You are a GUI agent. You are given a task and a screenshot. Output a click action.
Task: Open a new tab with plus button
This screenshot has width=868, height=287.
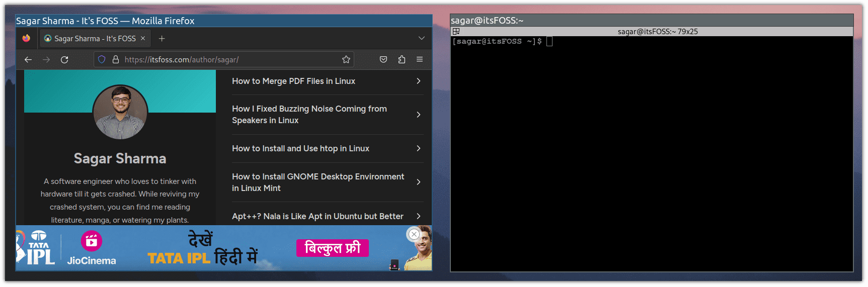click(162, 39)
